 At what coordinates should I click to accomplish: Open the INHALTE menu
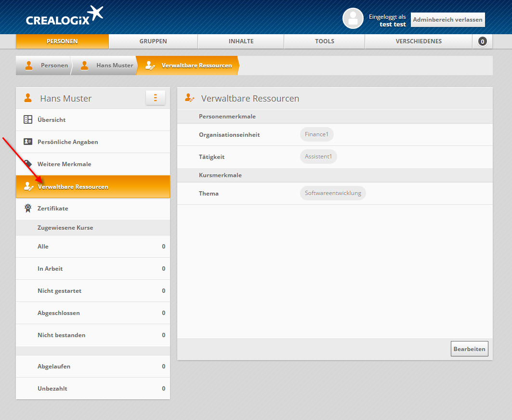click(241, 41)
